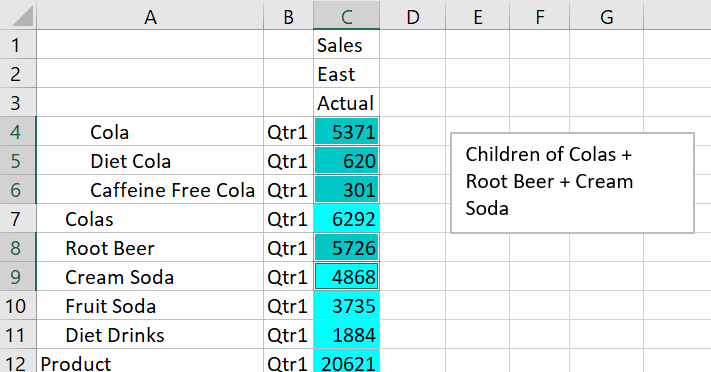Select row 7 header
This screenshot has height=372, width=711.
[x=18, y=219]
